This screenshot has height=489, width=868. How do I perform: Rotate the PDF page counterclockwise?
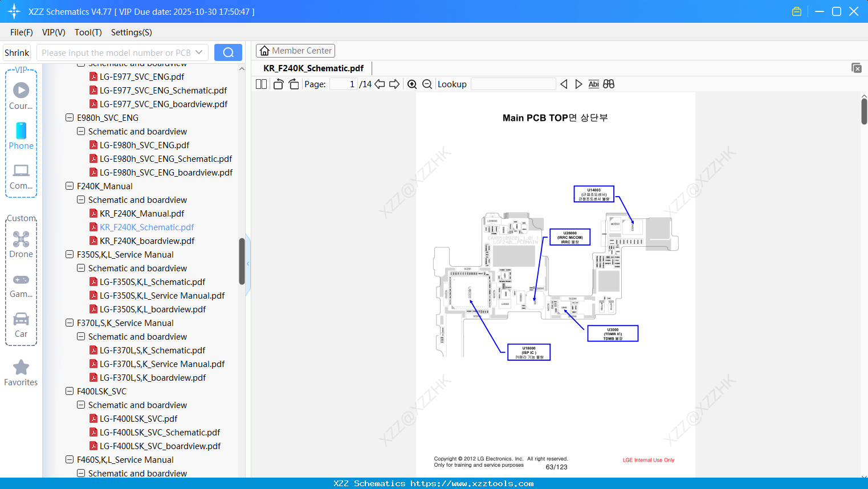coord(277,84)
